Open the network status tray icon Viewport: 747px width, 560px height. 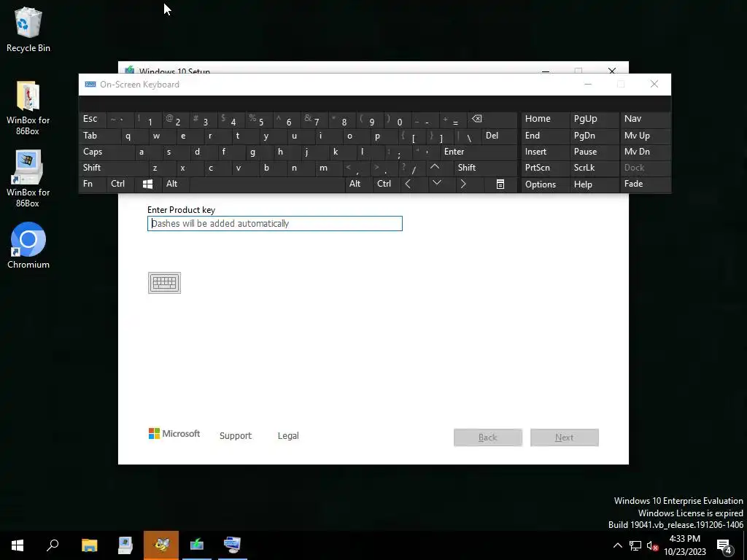pyautogui.click(x=635, y=545)
